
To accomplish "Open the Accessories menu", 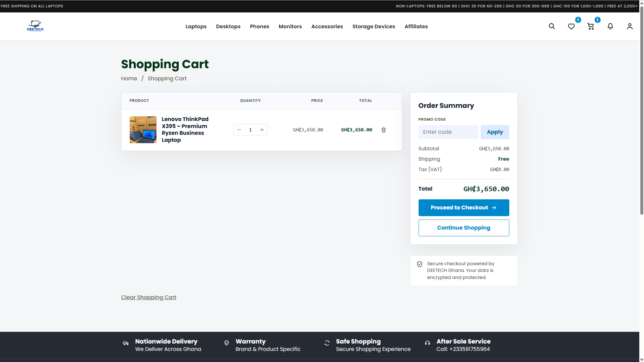I will (327, 26).
